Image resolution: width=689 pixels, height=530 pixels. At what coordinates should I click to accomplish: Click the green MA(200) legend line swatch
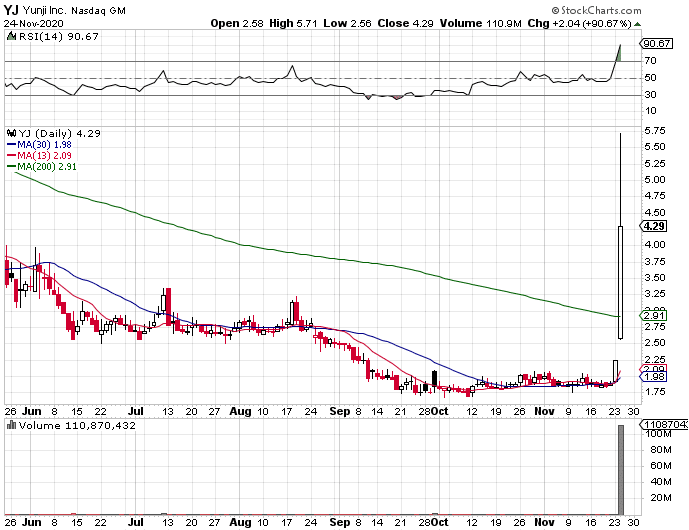click(11, 167)
